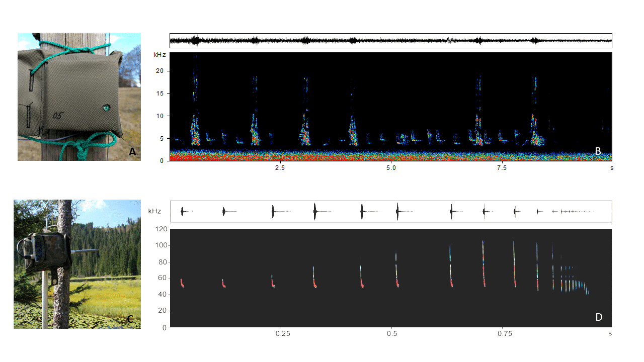Click the first bat call pulse in spectrogram D

(x=182, y=283)
